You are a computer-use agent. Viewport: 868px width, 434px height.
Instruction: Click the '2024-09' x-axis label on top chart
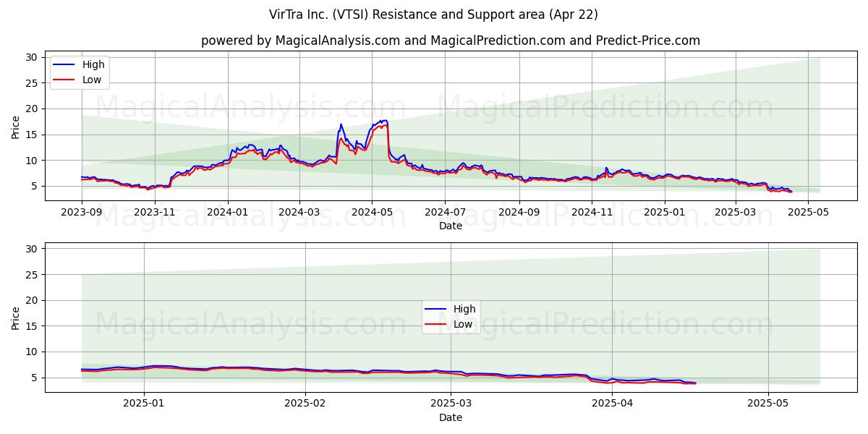518,213
